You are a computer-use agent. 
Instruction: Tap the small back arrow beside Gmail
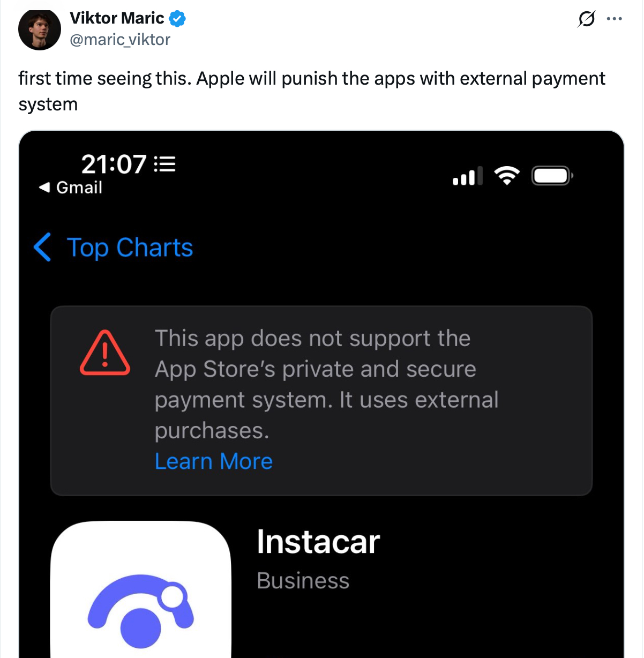click(44, 188)
